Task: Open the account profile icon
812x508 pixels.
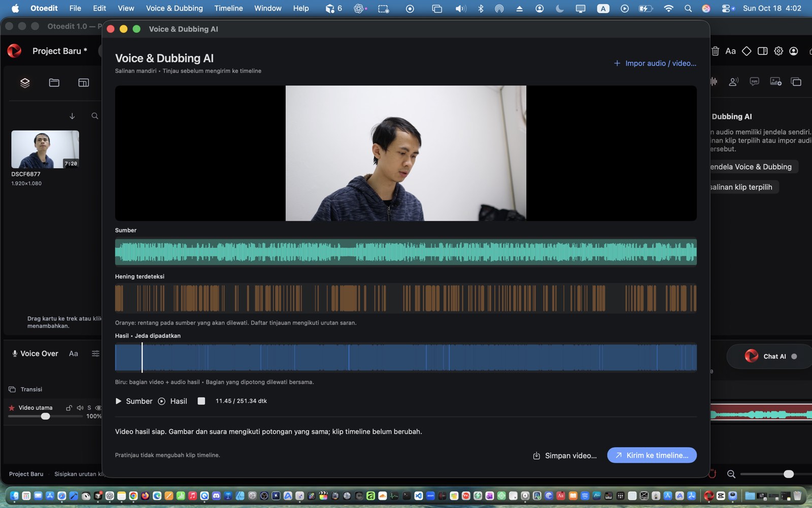Action: (794, 51)
